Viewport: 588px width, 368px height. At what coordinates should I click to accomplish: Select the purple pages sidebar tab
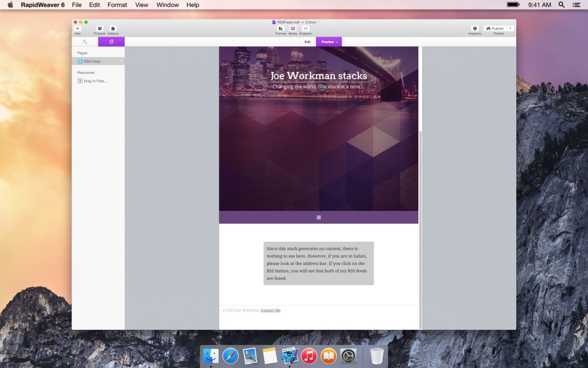click(111, 42)
